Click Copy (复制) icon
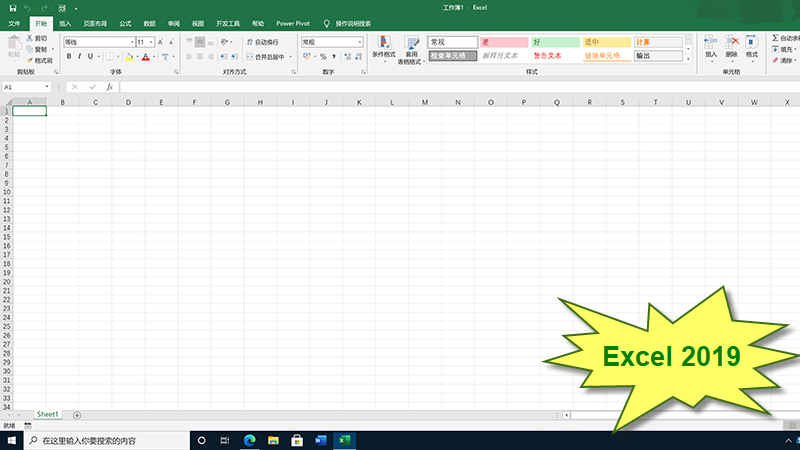The image size is (800, 450). coord(30,49)
